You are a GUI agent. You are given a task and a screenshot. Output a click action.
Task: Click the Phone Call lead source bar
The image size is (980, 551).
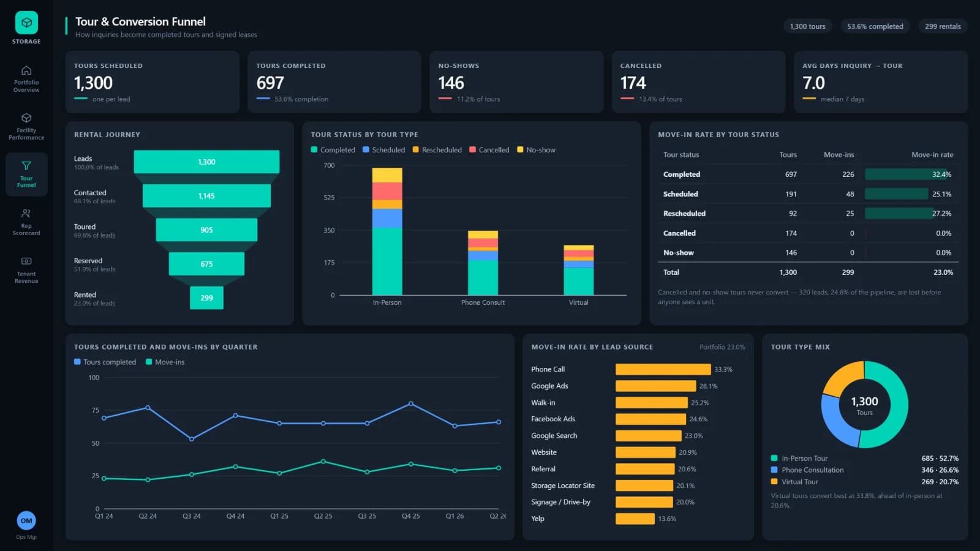[663, 369]
